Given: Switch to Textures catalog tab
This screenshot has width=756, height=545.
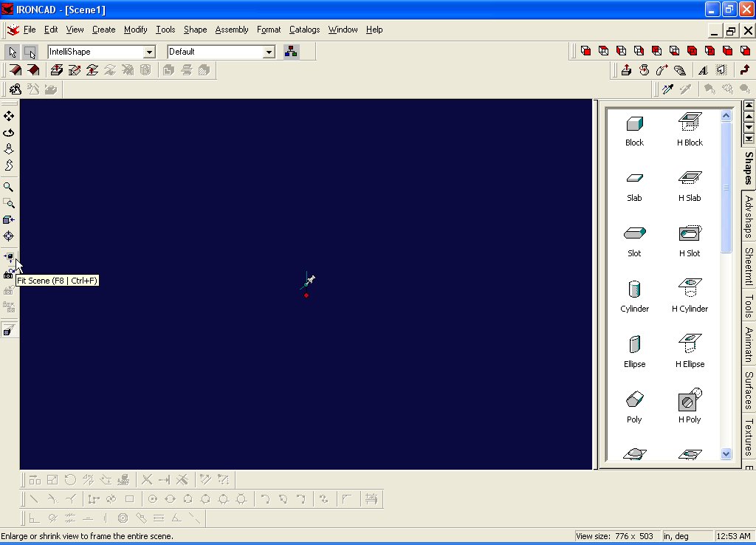Looking at the screenshot, I should pyautogui.click(x=749, y=436).
